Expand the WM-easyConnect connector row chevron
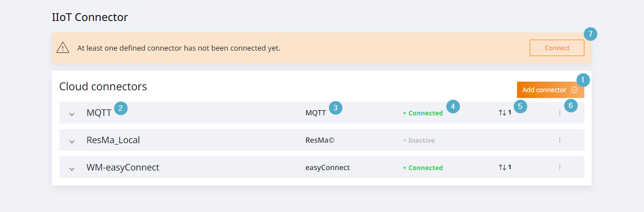The width and height of the screenshot is (644, 212). pyautogui.click(x=71, y=169)
